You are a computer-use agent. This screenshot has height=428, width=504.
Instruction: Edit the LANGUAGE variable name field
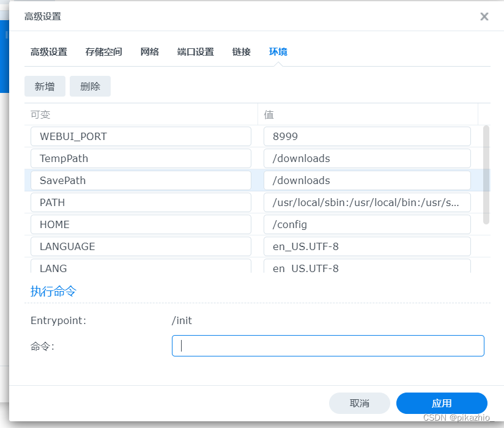click(x=141, y=246)
